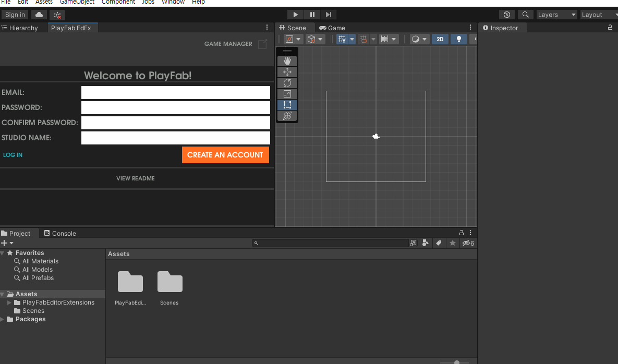The height and width of the screenshot is (364, 618).
Task: Select the Transform tool in Scene
Action: pyautogui.click(x=287, y=116)
